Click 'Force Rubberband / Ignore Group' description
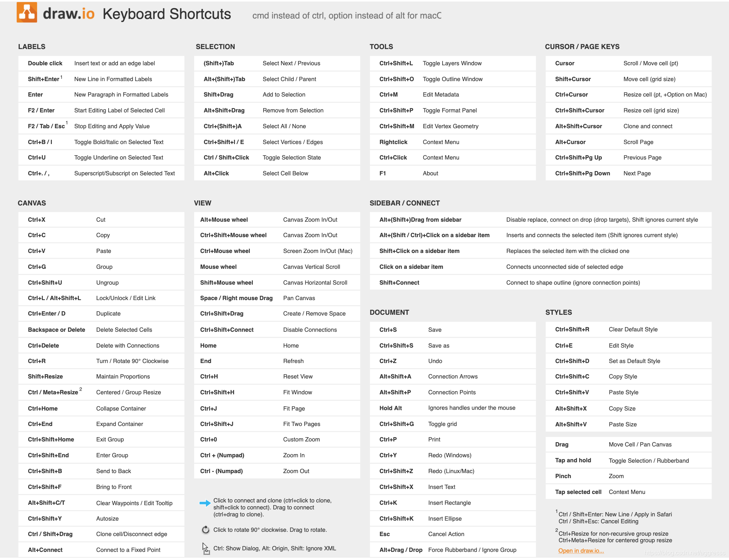The image size is (729, 560). click(x=472, y=550)
